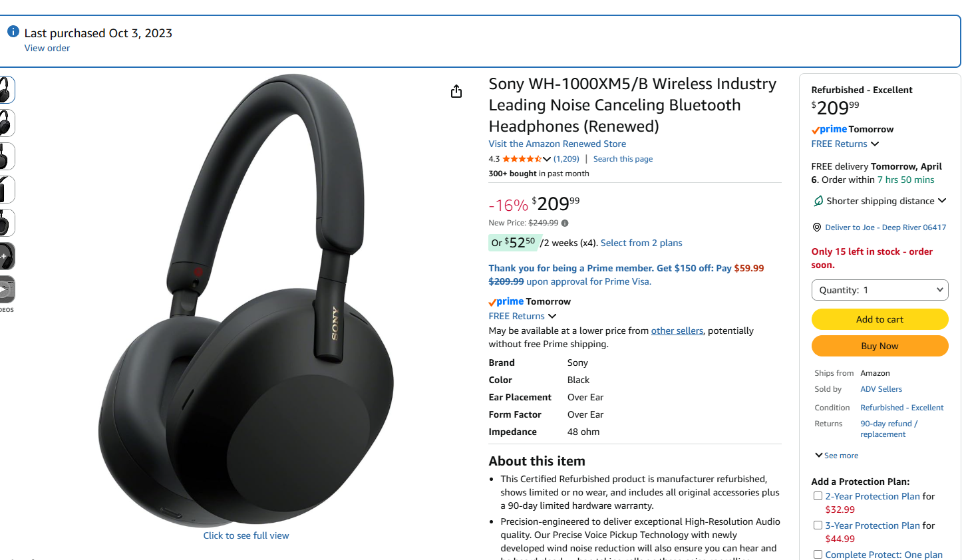The width and height of the screenshot is (962, 560).
Task: Click the star rating icons
Action: (x=522, y=159)
